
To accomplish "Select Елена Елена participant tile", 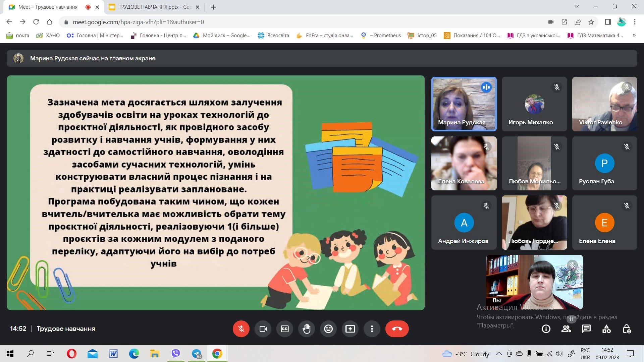I will (x=604, y=223).
